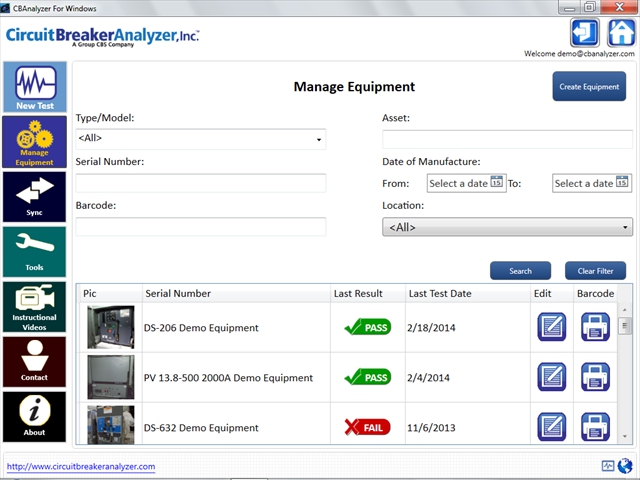The image size is (640, 480).
Task: Select PV 13.8-500 2000A Demo Equipment text
Action: pos(228,378)
